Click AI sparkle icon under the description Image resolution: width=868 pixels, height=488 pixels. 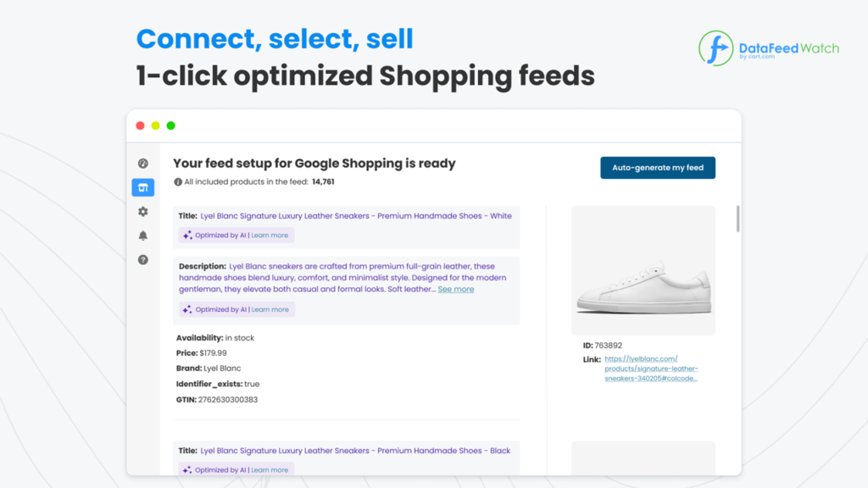[x=187, y=310]
